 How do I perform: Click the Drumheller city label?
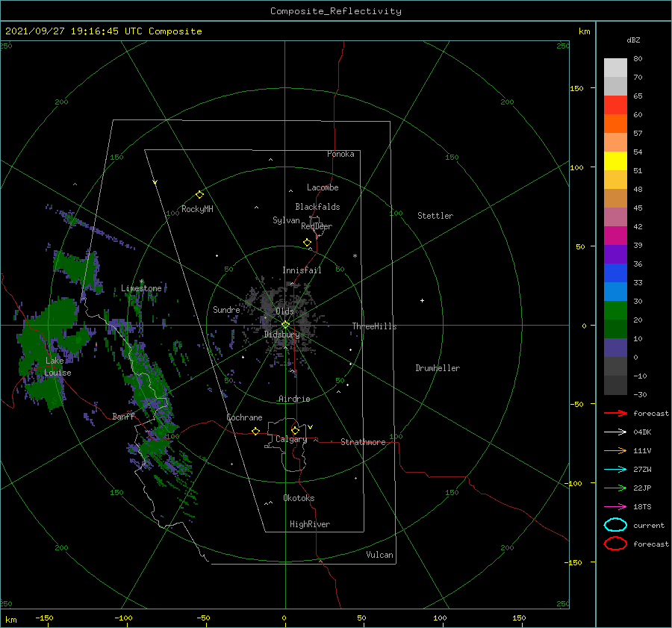[438, 368]
